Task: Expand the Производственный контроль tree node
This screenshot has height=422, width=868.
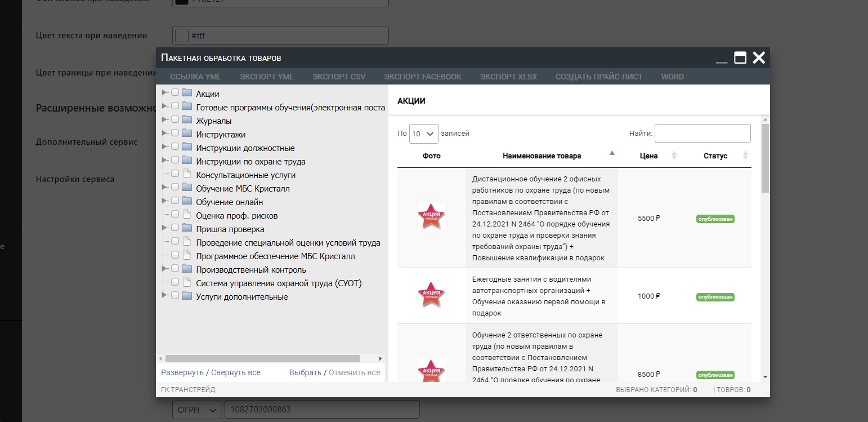Action: point(164,268)
